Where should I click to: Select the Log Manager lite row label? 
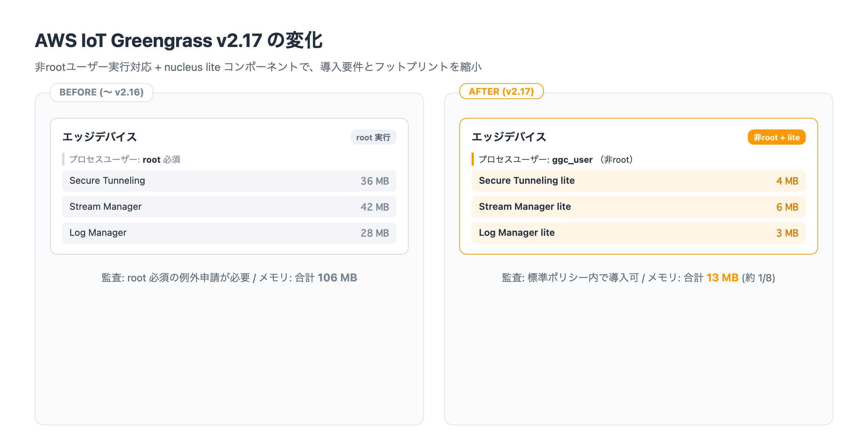(517, 233)
